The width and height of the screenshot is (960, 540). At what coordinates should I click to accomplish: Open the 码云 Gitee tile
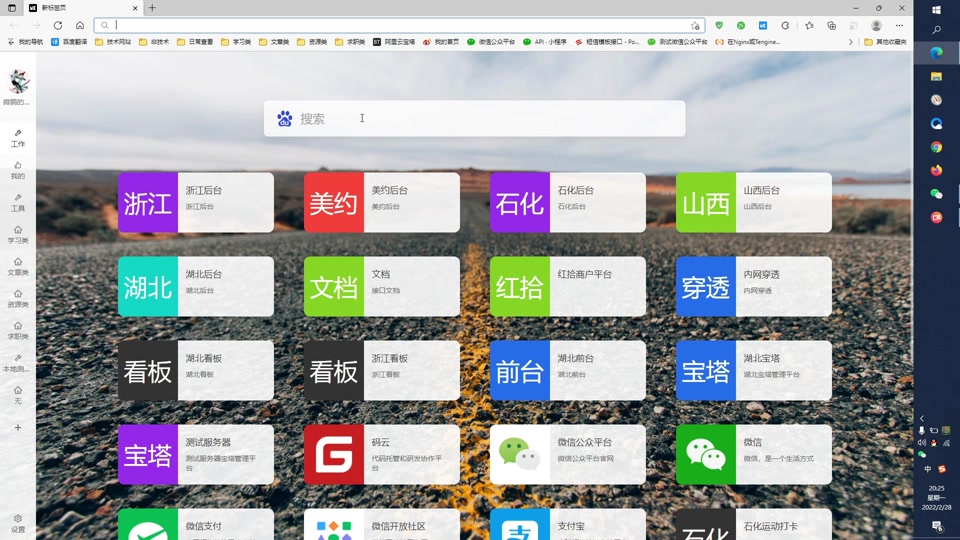coord(382,454)
